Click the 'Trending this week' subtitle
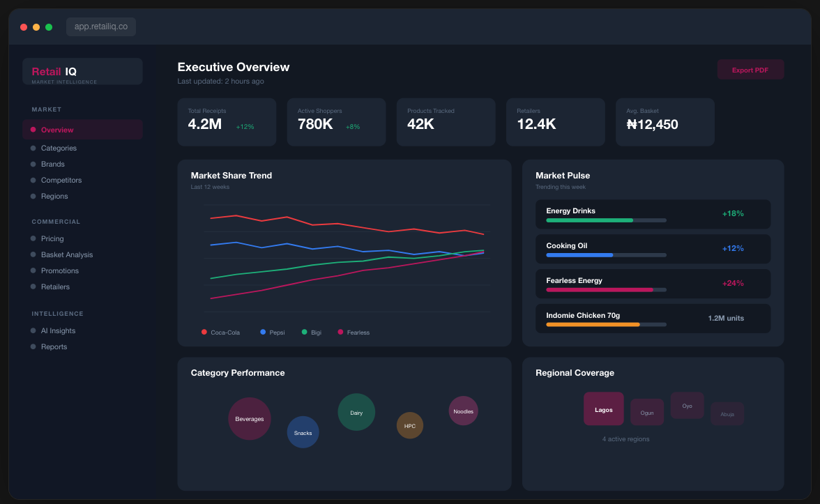820x504 pixels. click(x=561, y=187)
